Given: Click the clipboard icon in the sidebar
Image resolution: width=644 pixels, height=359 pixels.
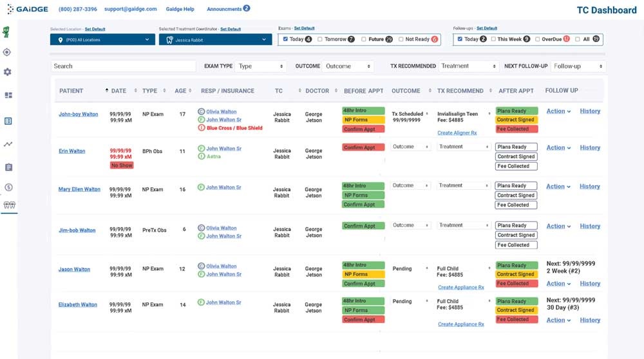Looking at the screenshot, I should point(8,167).
